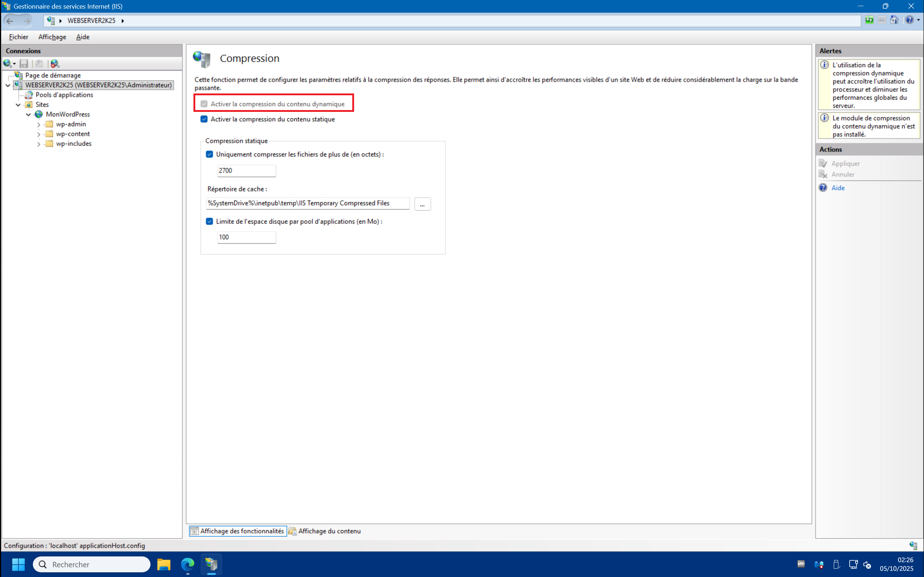The width and height of the screenshot is (924, 577).
Task: Switch to Affichage du contenu tab
Action: click(x=325, y=531)
